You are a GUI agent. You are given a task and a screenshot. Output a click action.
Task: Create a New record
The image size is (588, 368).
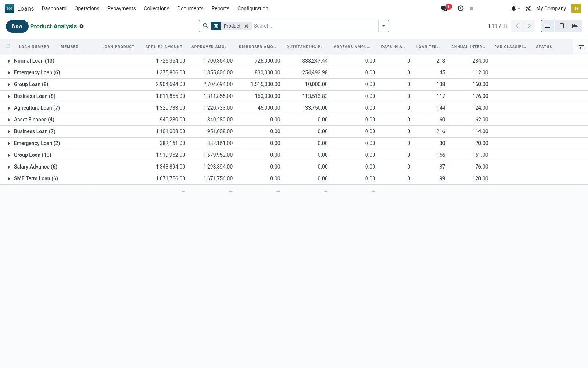(x=17, y=26)
